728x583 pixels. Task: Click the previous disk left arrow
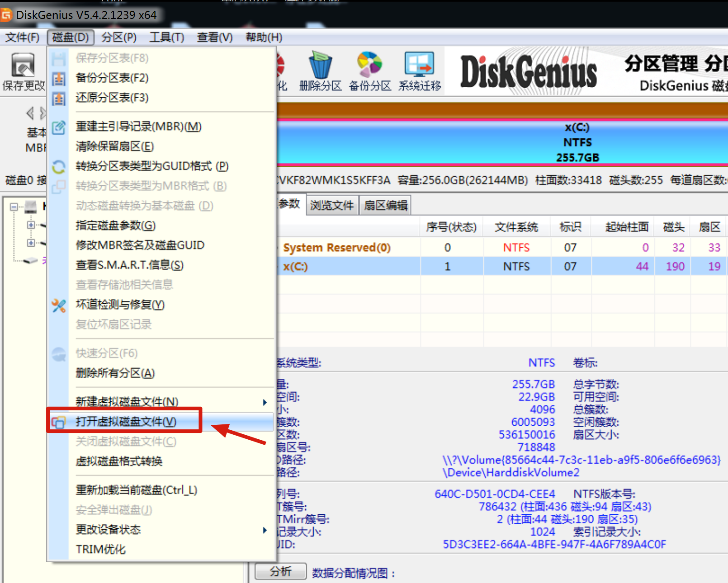[30, 113]
